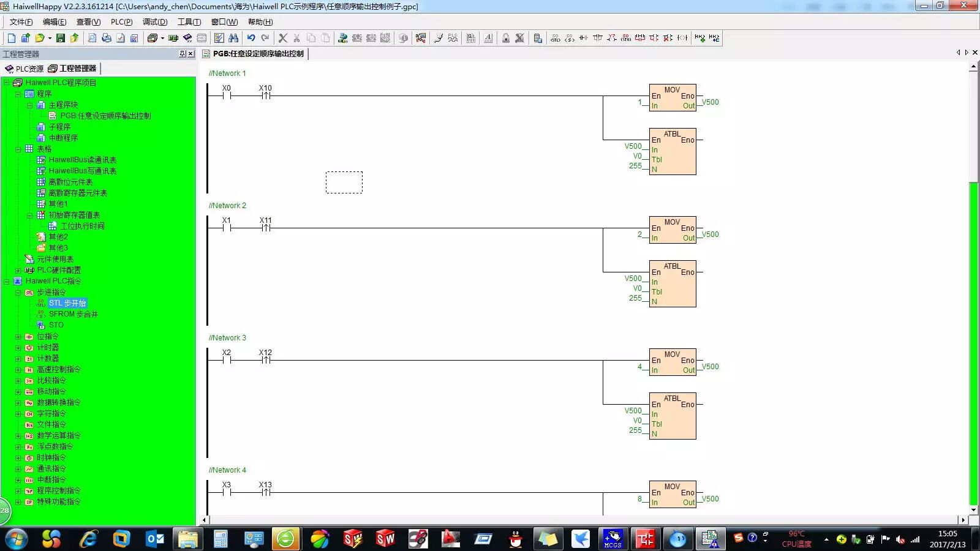This screenshot has height=551, width=980.
Task: Select SFROM 步合并 instruction
Action: (73, 314)
